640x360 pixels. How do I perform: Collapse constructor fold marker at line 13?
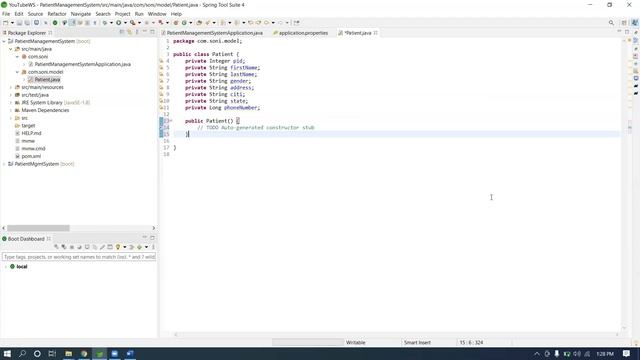(171, 121)
